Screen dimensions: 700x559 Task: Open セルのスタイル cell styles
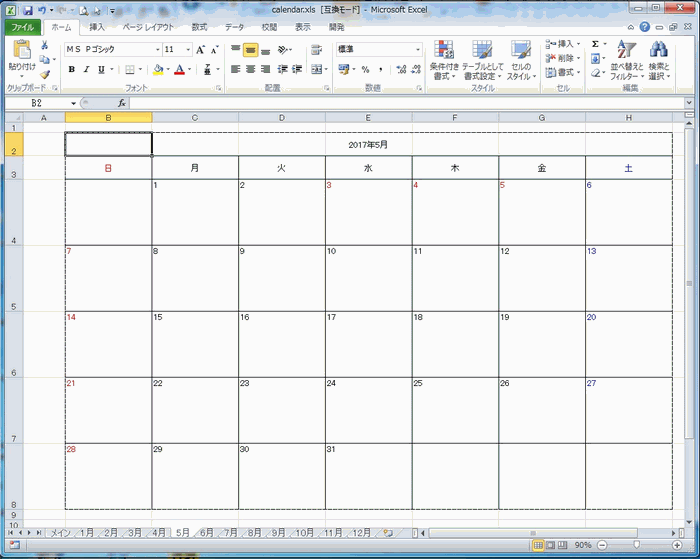click(521, 60)
